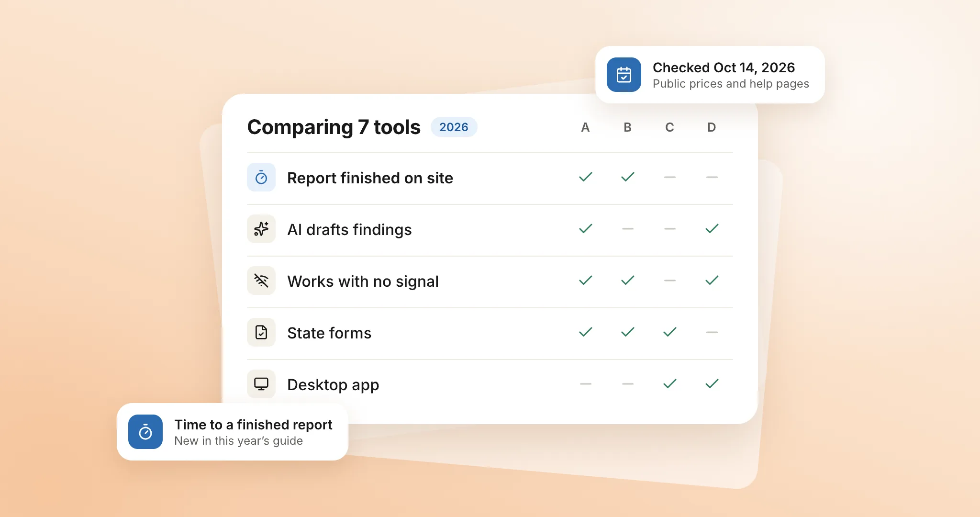Viewport: 980px width, 517px height.
Task: Click column A checkmark for Report finished on site
Action: pos(586,177)
